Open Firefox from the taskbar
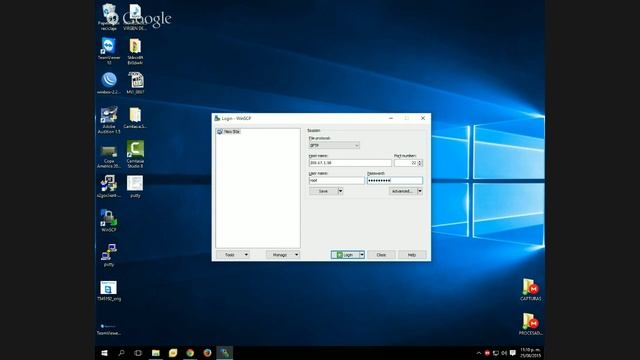Viewport: 640px width, 360px height. pos(207,353)
